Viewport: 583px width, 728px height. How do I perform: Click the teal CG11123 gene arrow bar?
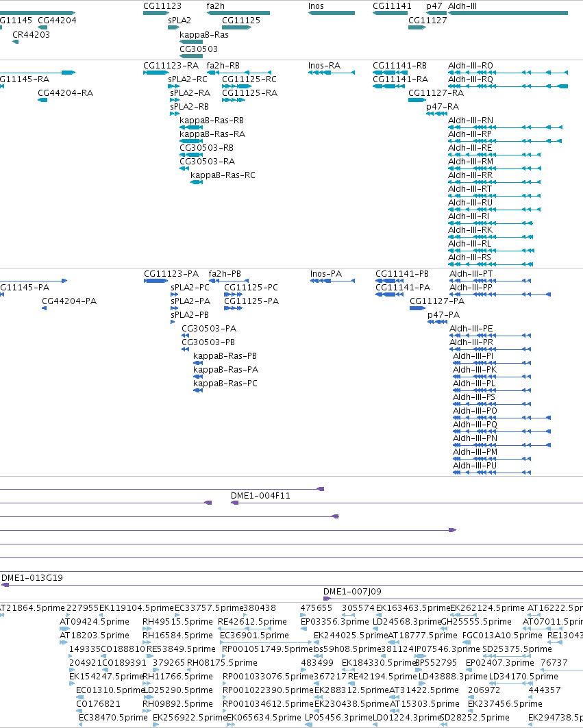[x=156, y=13]
